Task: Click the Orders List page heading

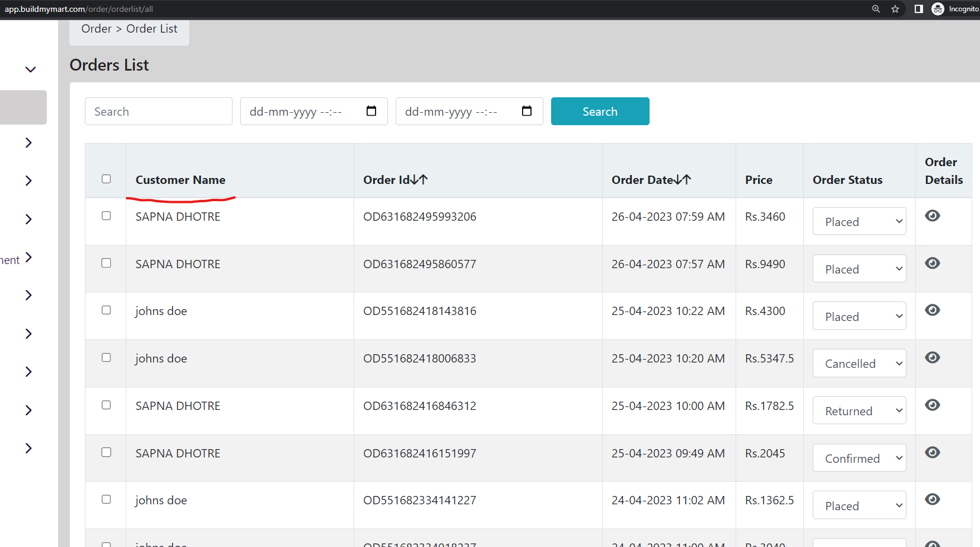Action: pos(109,65)
